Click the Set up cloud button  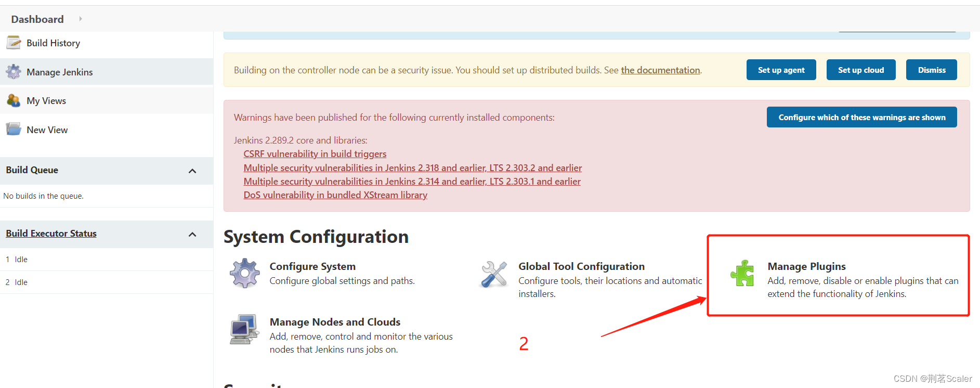click(861, 70)
